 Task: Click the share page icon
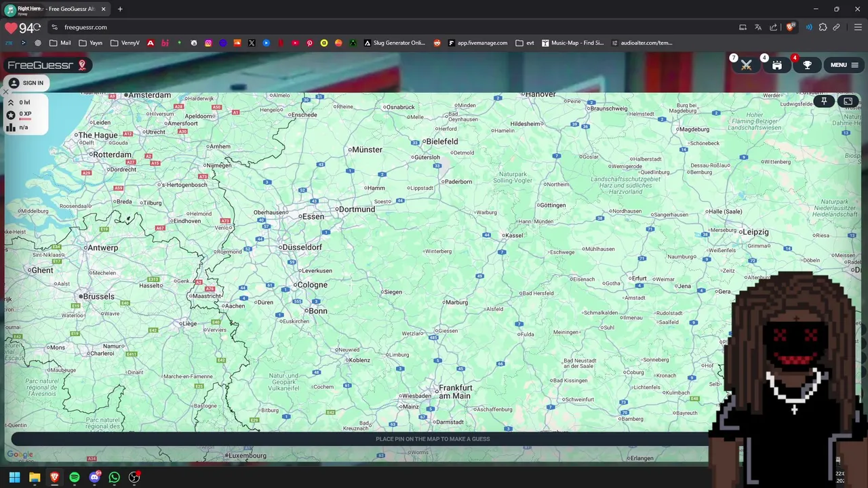pyautogui.click(x=773, y=27)
